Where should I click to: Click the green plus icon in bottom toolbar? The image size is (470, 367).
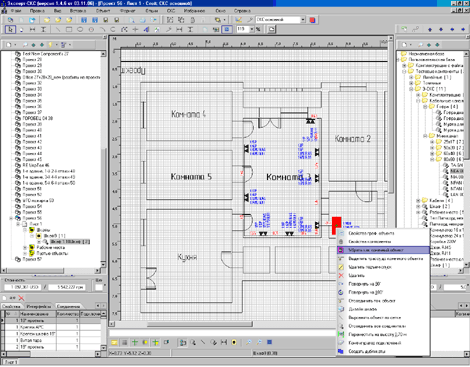(x=135, y=342)
